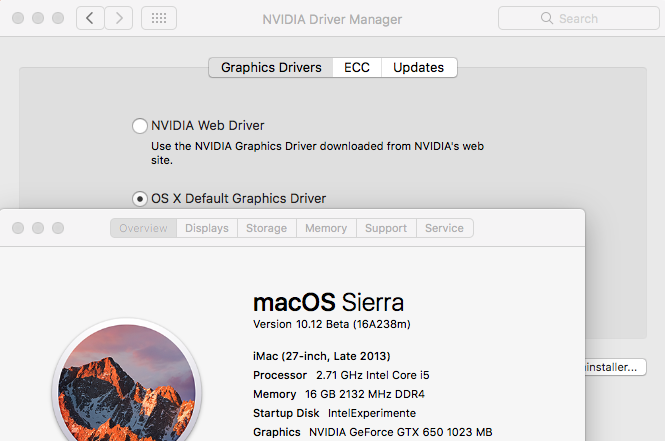
Task: Click the version 10.12 Beta text
Action: tap(331, 325)
